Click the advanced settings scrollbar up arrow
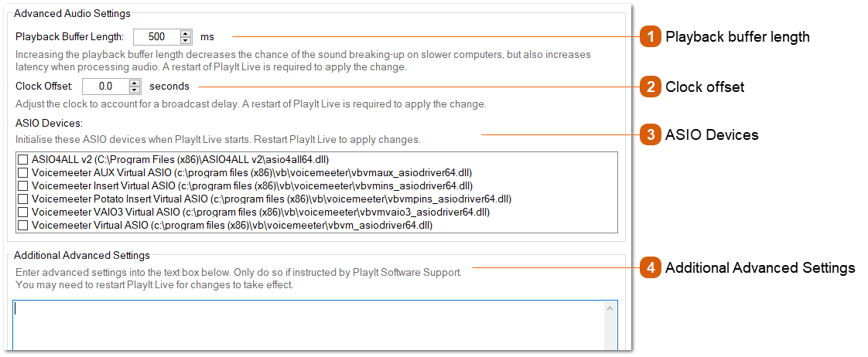Image resolution: width=868 pixels, height=357 pixels. pyautogui.click(x=610, y=308)
